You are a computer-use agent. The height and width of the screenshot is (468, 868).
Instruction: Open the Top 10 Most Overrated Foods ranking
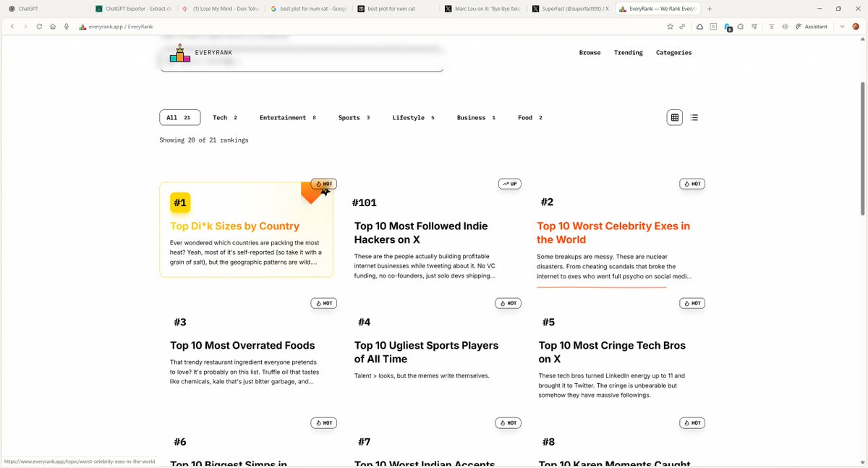click(242, 345)
